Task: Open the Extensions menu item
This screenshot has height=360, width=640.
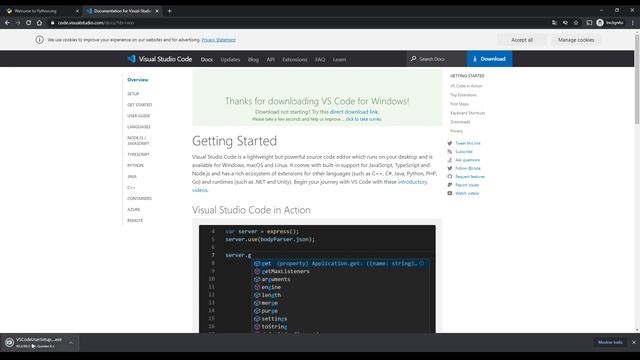Action: pos(295,60)
